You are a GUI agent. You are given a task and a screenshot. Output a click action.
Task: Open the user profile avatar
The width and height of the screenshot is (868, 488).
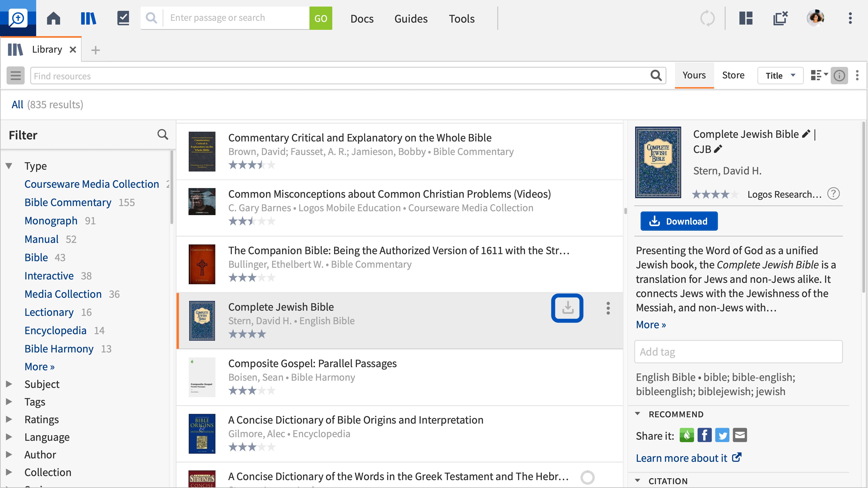pyautogui.click(x=815, y=18)
